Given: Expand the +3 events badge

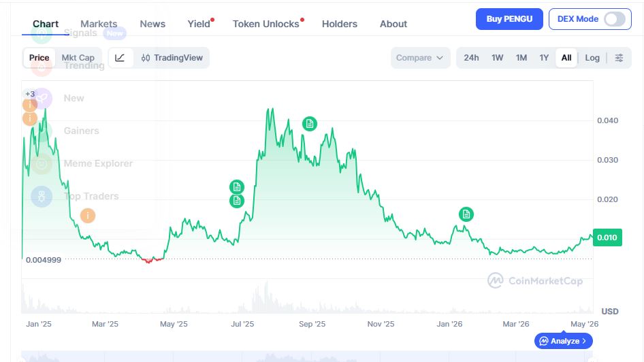Looking at the screenshot, I should pos(30,94).
